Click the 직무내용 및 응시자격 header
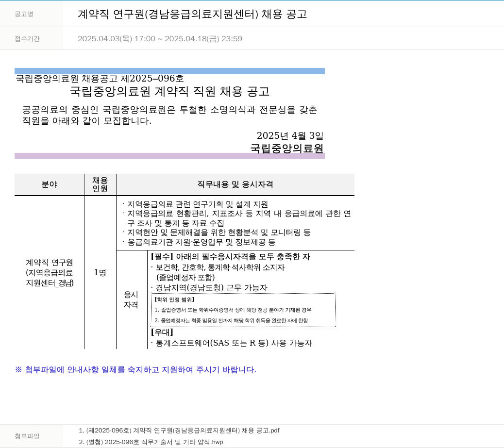The height and width of the screenshot is (448, 504). (235, 184)
